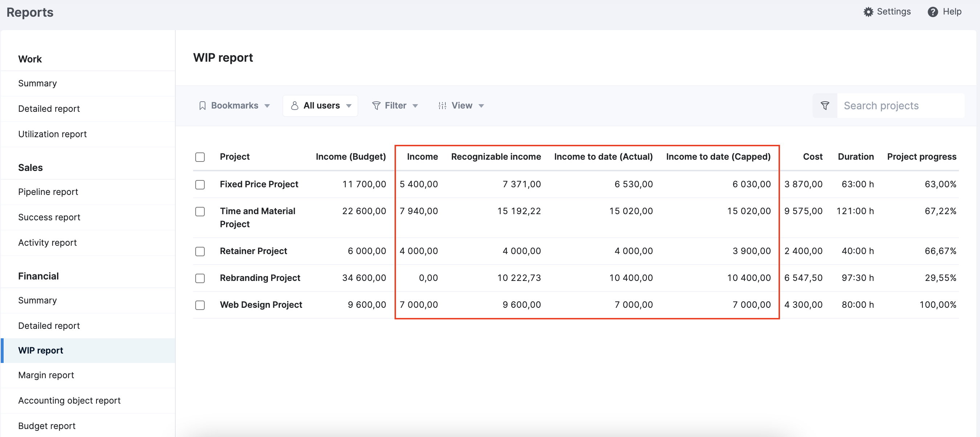Sort by the Recognizable income column header
The image size is (980, 437).
click(496, 157)
